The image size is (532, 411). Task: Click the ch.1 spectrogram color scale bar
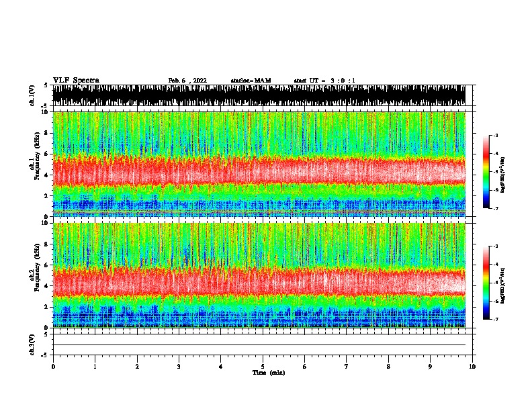point(486,172)
